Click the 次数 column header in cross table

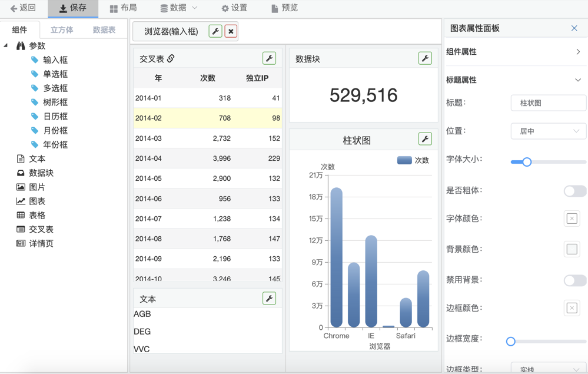[x=207, y=78]
